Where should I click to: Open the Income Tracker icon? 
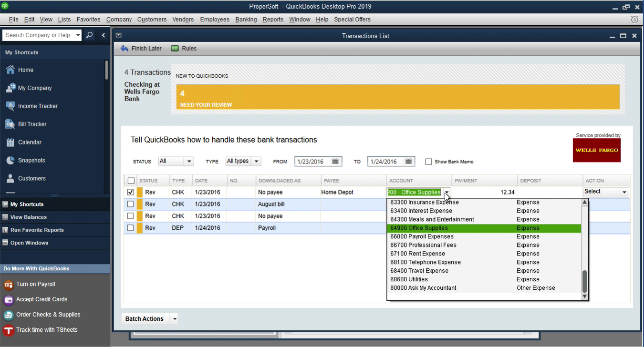(10, 106)
